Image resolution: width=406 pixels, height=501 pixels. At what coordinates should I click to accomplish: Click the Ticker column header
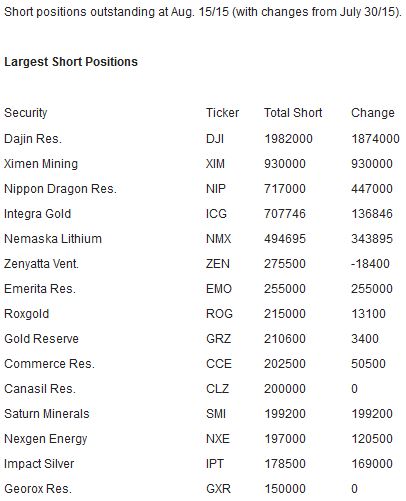222,113
